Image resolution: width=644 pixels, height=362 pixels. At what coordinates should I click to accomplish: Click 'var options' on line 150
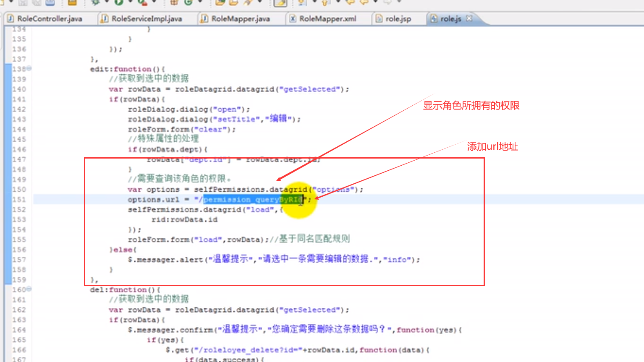[x=154, y=190]
